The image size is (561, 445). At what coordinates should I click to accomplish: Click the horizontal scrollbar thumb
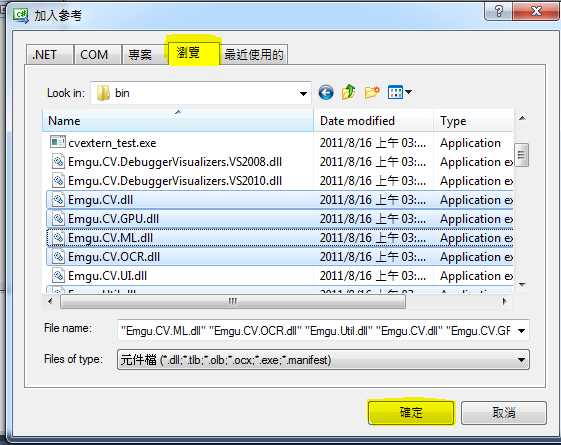click(x=233, y=301)
